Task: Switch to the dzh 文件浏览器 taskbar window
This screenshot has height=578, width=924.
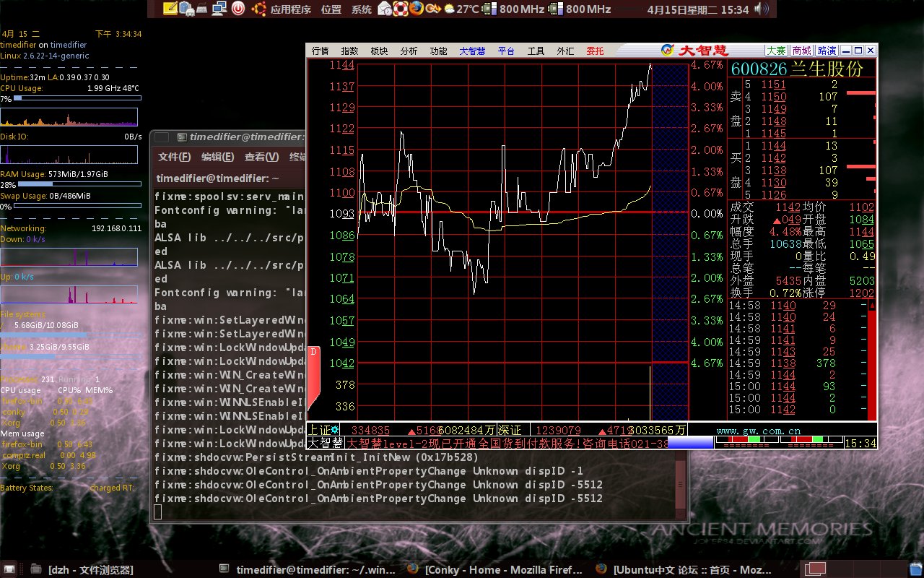Action: [x=81, y=569]
